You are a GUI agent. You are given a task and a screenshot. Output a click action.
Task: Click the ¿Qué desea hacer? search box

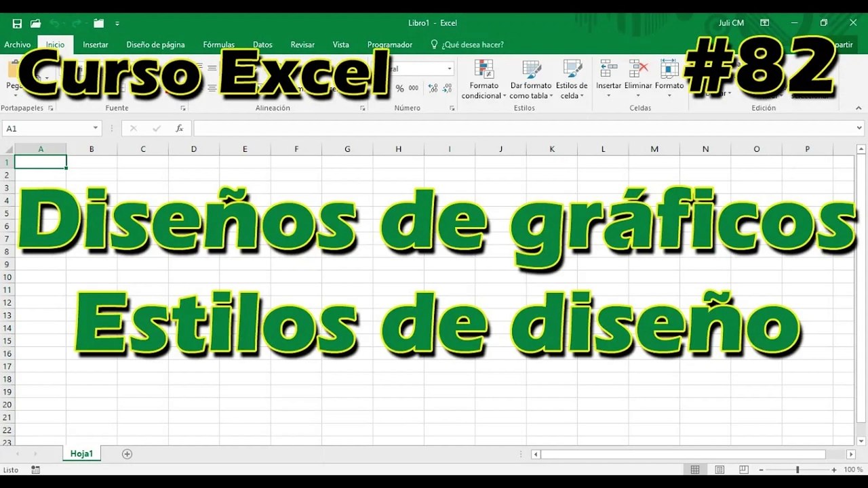tap(467, 45)
